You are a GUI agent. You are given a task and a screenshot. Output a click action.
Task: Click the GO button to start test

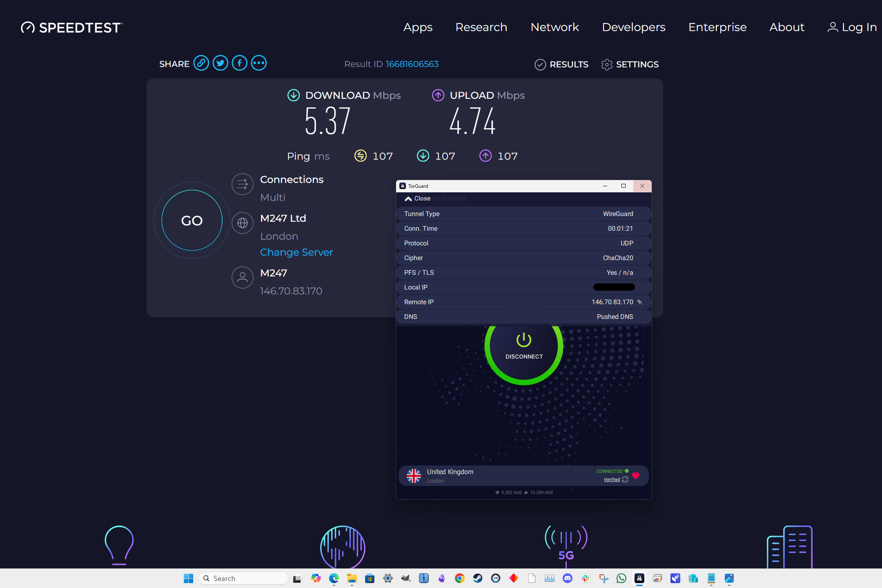click(192, 220)
